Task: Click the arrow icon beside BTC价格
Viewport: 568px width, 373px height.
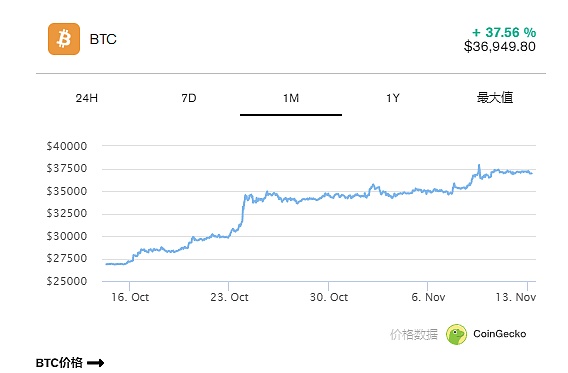Action: [x=96, y=362]
